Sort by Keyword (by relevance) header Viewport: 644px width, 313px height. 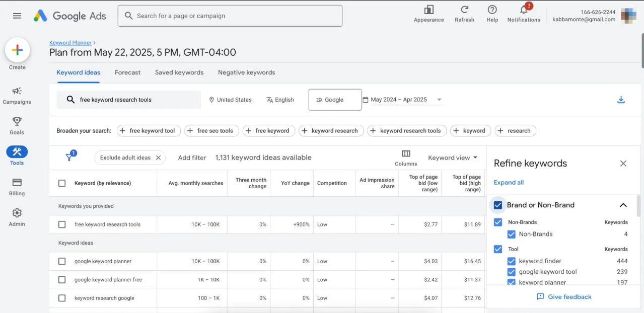[x=103, y=183]
